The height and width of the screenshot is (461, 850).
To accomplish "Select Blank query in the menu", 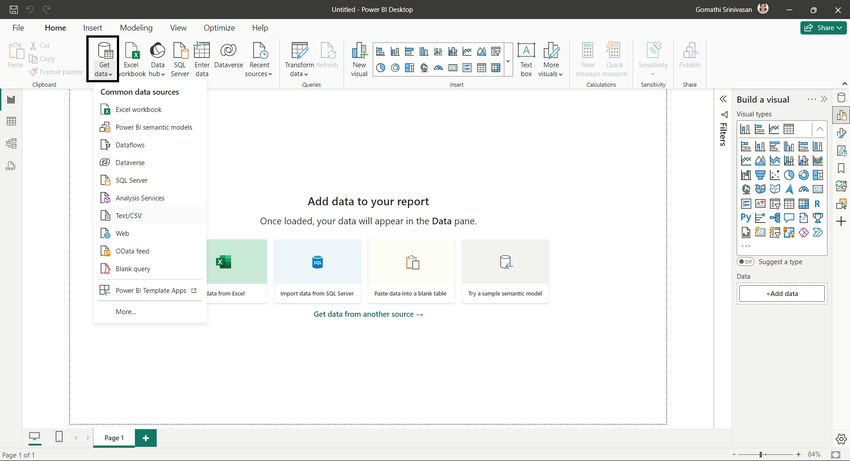I will 150,268.
